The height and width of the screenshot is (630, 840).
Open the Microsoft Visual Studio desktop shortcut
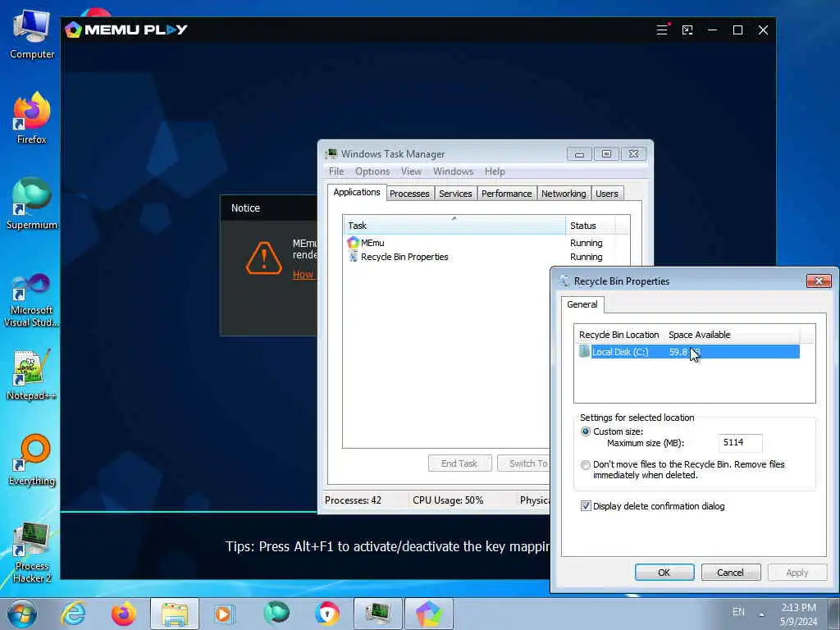tap(32, 300)
